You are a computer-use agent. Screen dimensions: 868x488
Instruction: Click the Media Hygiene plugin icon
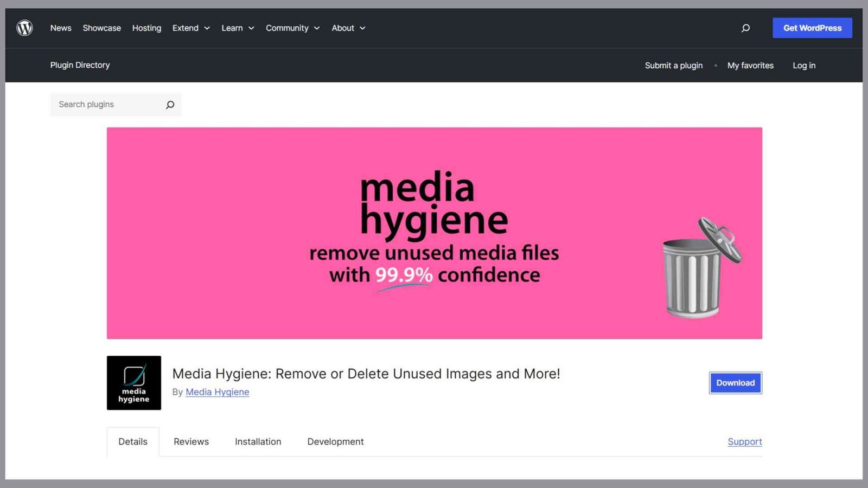(134, 383)
